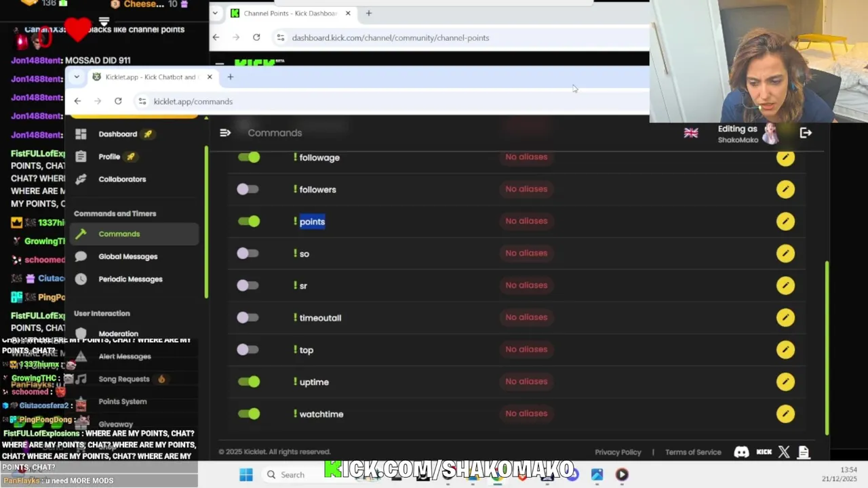The height and width of the screenshot is (488, 868).
Task: Open the Discord icon in the footer
Action: coord(742,452)
